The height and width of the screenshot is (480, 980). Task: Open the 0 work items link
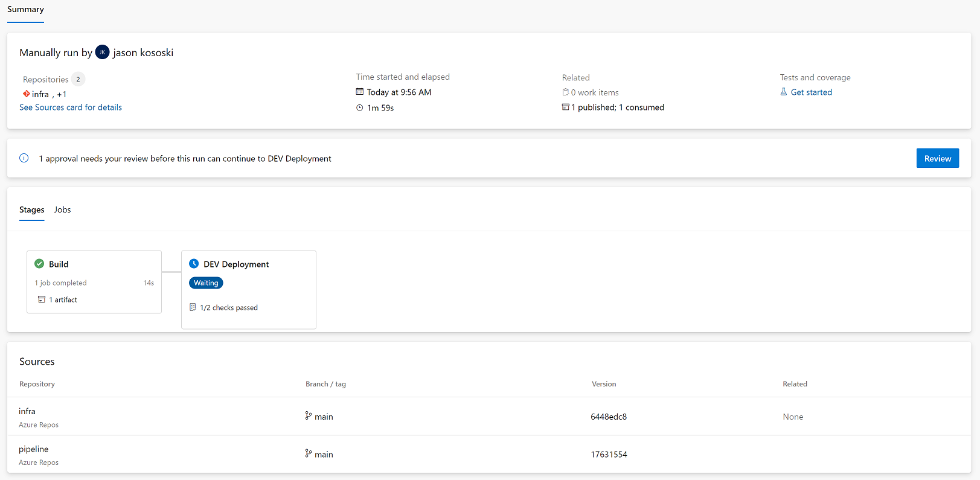[595, 92]
